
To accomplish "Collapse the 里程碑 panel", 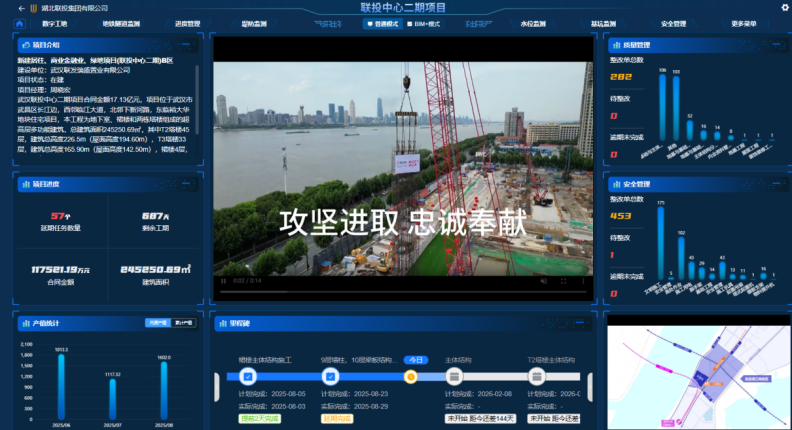I will 580,323.
